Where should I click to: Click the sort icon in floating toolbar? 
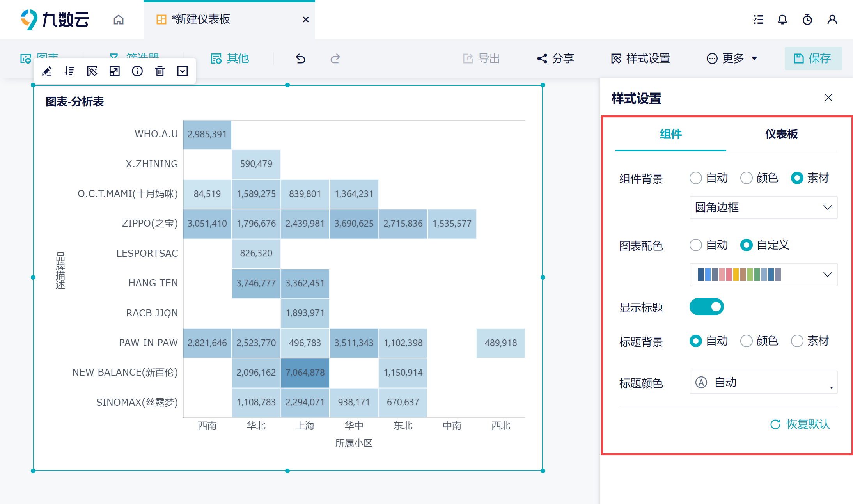click(x=70, y=71)
